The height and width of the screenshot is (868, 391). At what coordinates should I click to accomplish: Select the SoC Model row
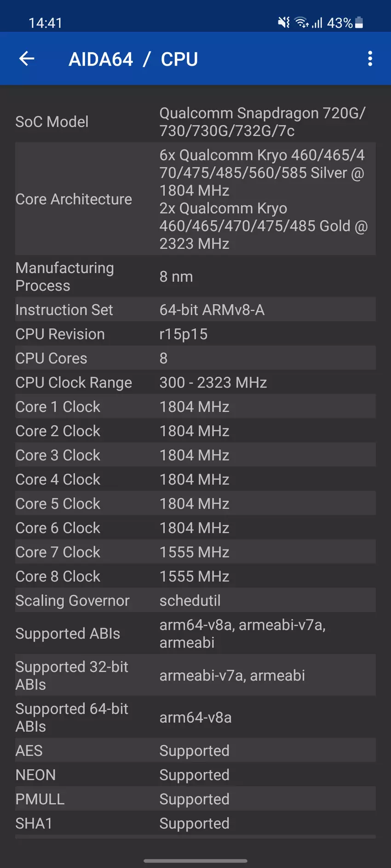tap(195, 122)
